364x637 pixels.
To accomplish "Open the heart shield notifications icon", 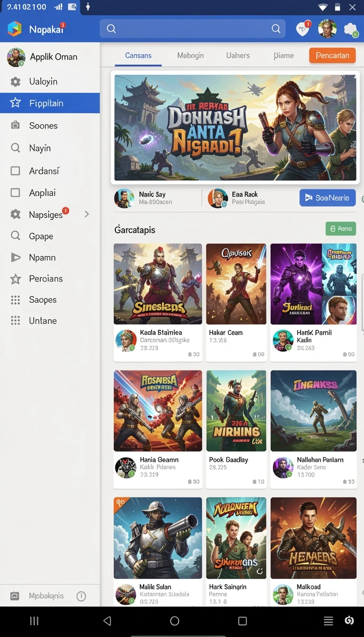I will [x=302, y=29].
